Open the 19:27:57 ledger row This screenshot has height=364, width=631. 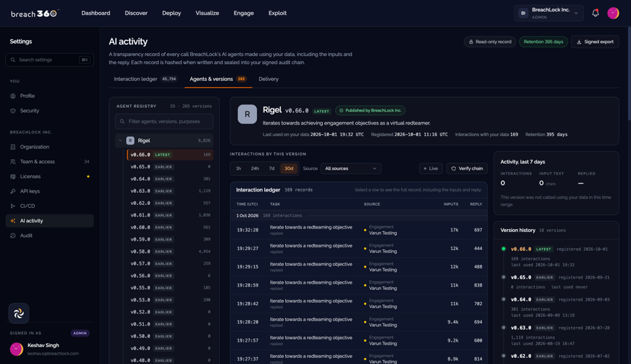click(359, 340)
